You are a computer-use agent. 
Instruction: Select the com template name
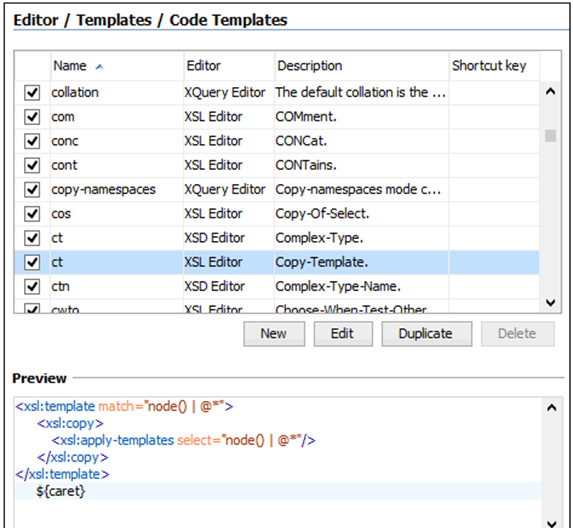(63, 117)
